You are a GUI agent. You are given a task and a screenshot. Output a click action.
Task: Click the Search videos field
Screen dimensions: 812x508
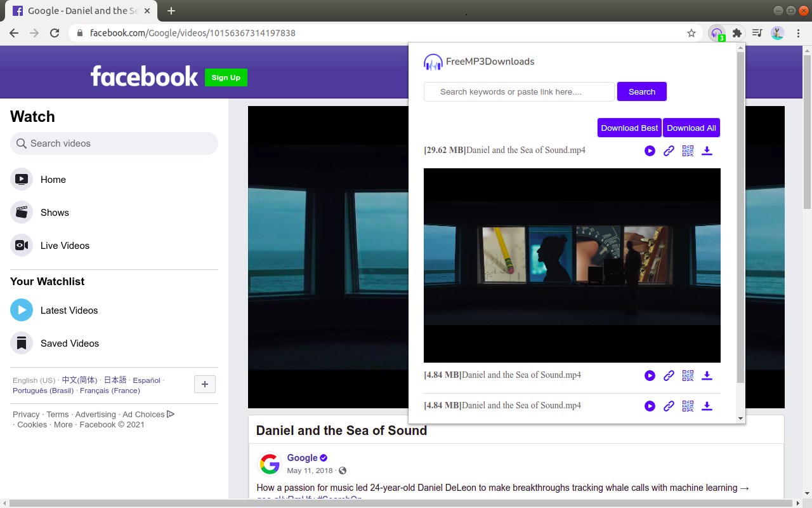point(114,144)
